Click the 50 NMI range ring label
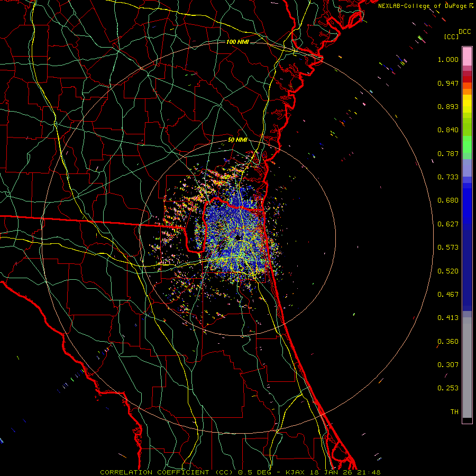 click(x=237, y=140)
